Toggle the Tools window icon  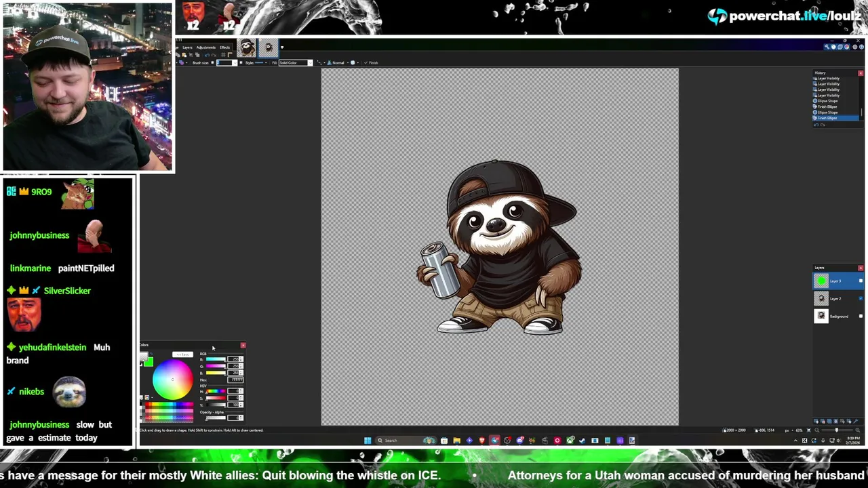[x=827, y=47]
